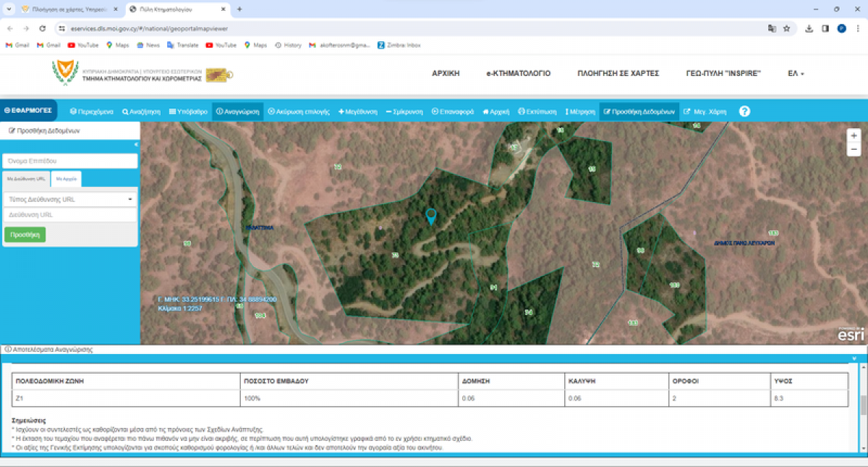The image size is (868, 467).
Task: Click the Αναζήτηση search tool
Action: point(141,112)
